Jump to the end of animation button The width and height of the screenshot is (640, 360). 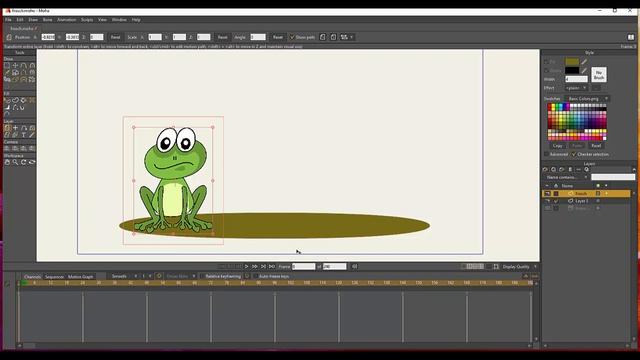[x=272, y=267]
